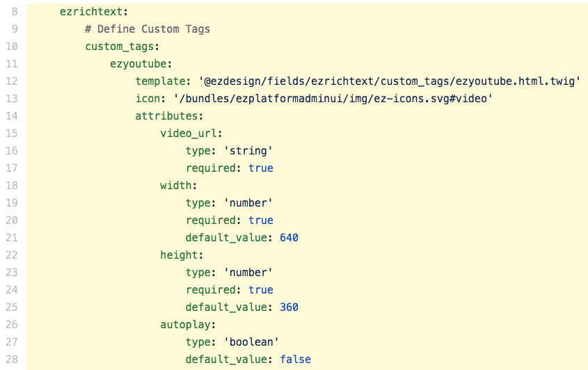Click the 'false' default value

[x=295, y=360]
